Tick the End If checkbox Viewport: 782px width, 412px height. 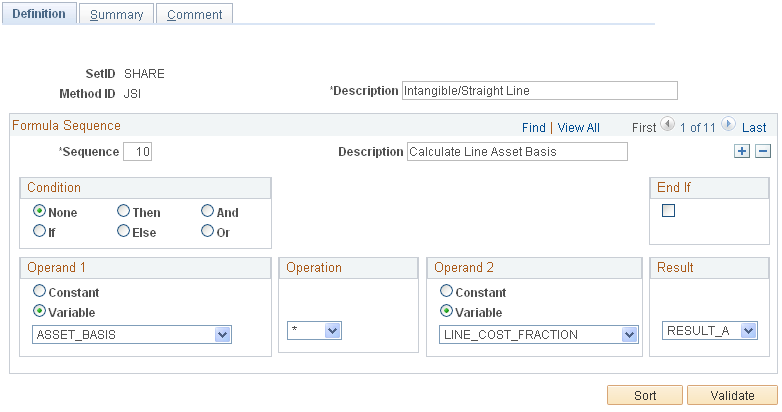tap(669, 211)
